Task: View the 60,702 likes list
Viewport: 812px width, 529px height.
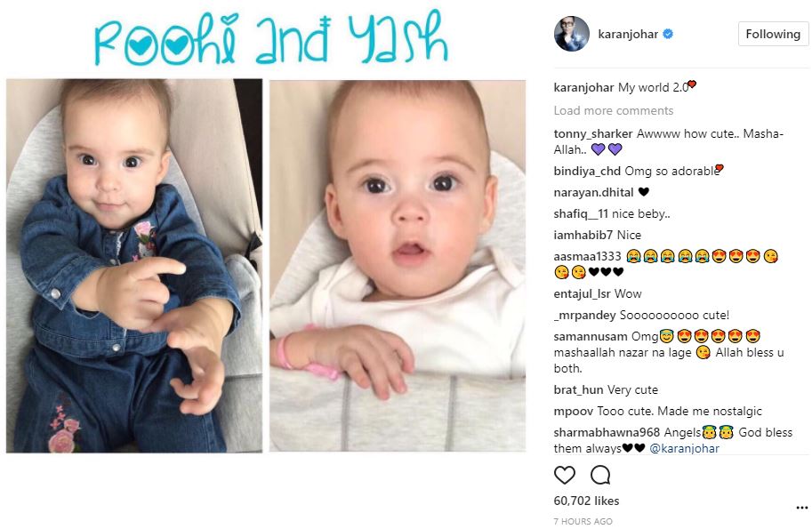Action: point(586,501)
